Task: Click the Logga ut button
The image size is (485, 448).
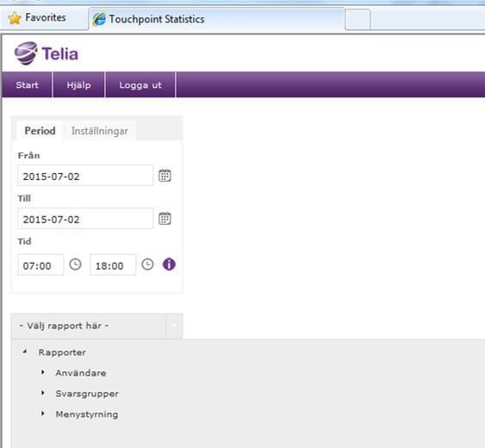Action: [140, 84]
